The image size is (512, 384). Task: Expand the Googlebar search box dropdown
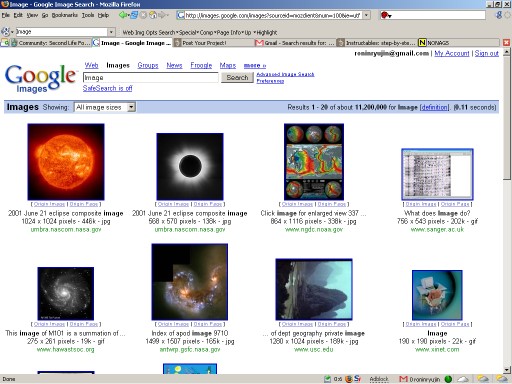tap(111, 32)
